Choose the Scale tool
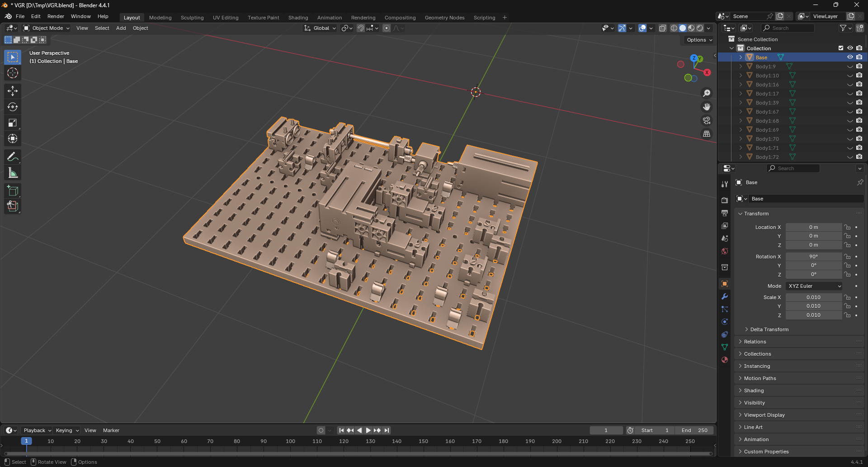Viewport: 868px width, 467px height. [x=12, y=123]
